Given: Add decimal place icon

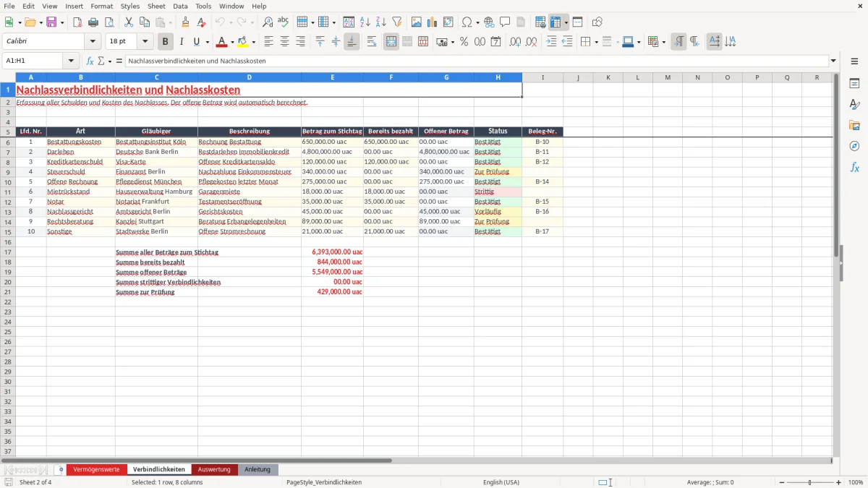Looking at the screenshot, I should click(x=516, y=42).
